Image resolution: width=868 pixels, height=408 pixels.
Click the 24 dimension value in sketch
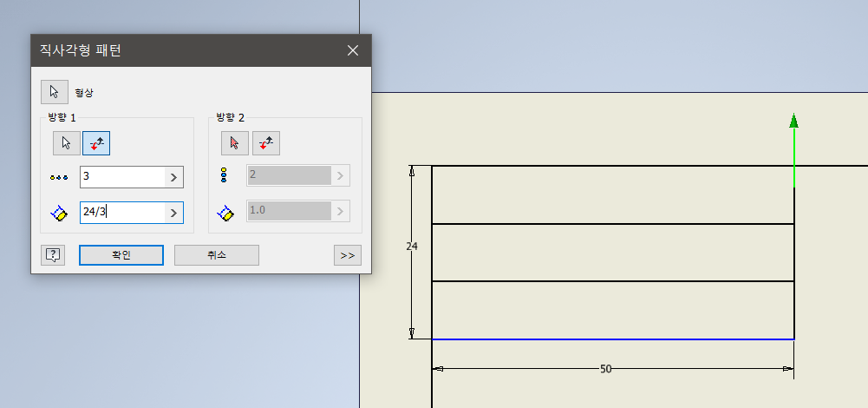point(412,247)
